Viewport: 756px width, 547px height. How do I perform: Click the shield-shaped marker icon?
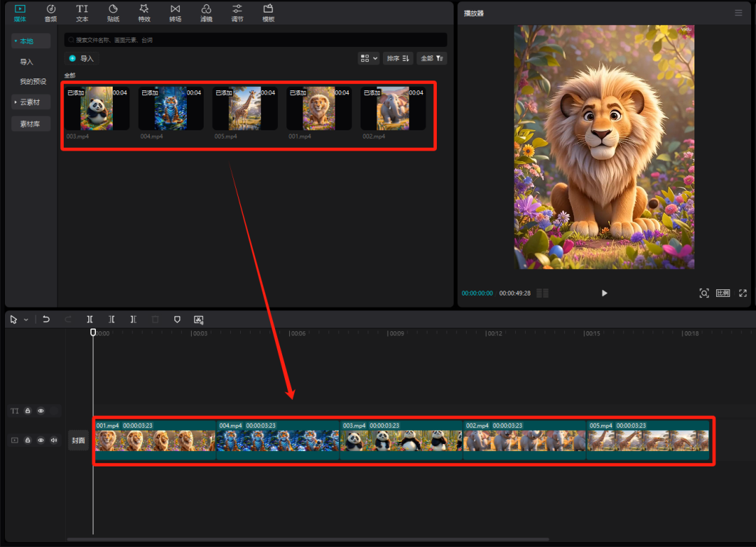(177, 319)
